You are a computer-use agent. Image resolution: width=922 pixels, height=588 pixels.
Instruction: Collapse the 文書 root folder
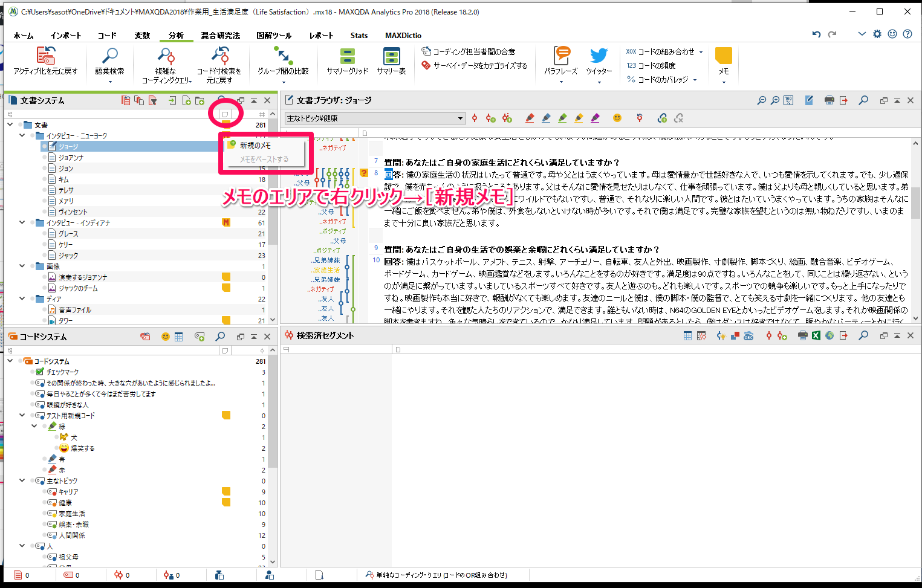(10, 124)
